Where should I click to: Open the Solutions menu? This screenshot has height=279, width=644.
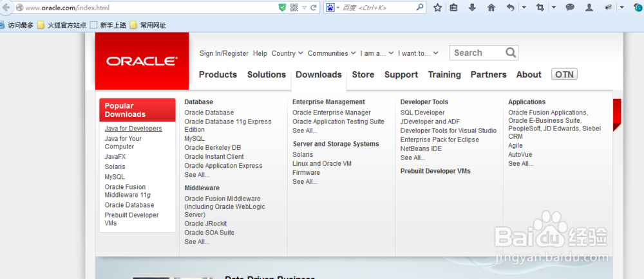click(x=267, y=75)
